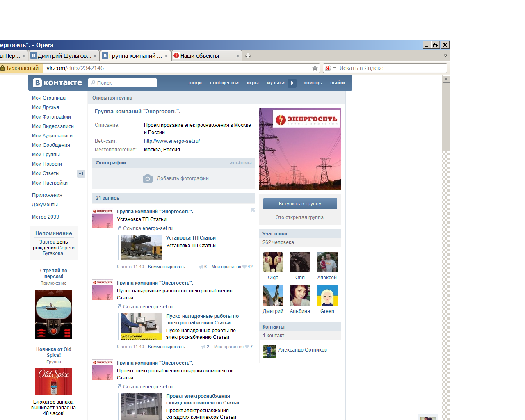
Task: Open 'Мои Настройки' in sidebar
Action: point(50,183)
